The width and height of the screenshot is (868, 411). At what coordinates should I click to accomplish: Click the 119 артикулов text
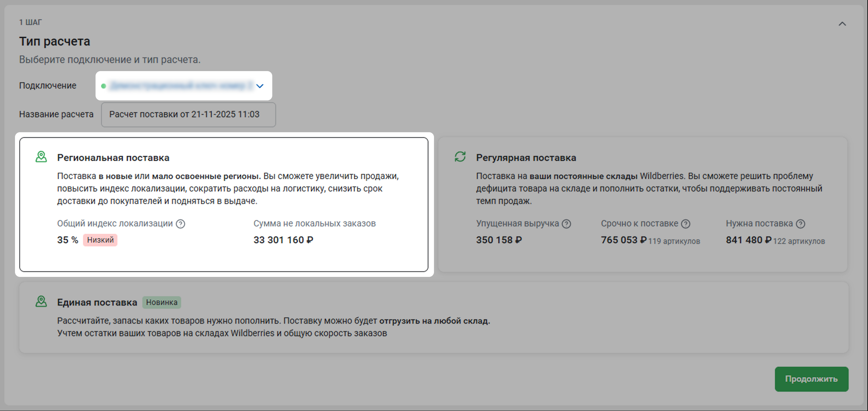(674, 241)
